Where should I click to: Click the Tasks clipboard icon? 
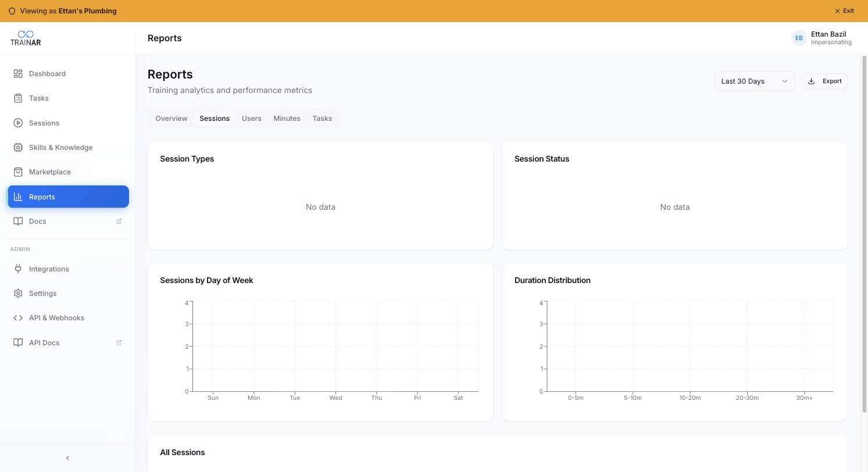pyautogui.click(x=18, y=98)
